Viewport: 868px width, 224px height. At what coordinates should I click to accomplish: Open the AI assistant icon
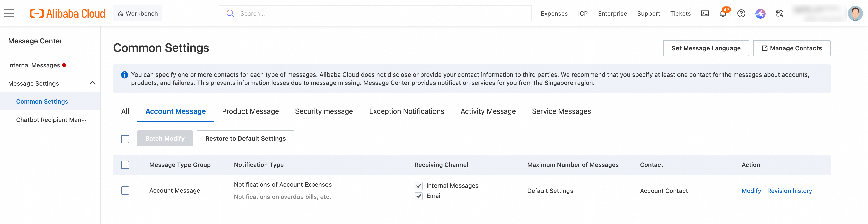coord(760,13)
